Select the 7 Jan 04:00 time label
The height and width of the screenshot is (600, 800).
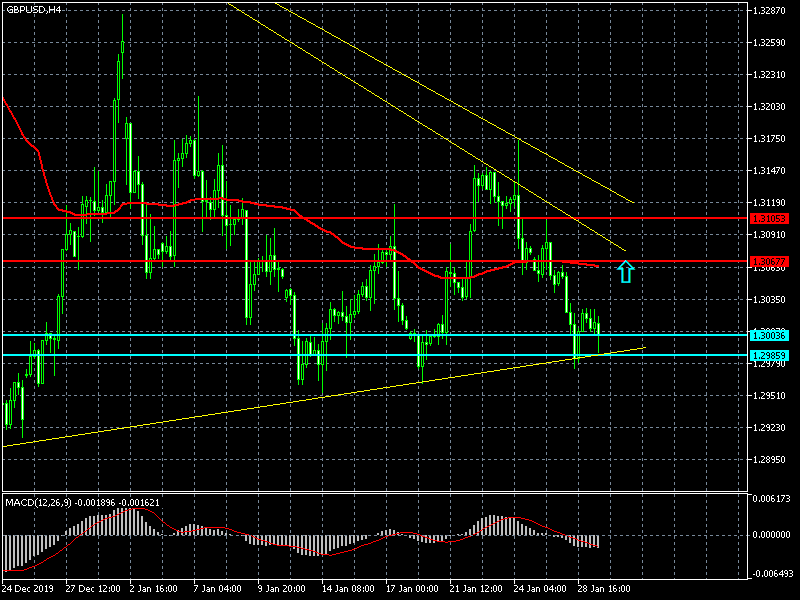tap(217, 589)
